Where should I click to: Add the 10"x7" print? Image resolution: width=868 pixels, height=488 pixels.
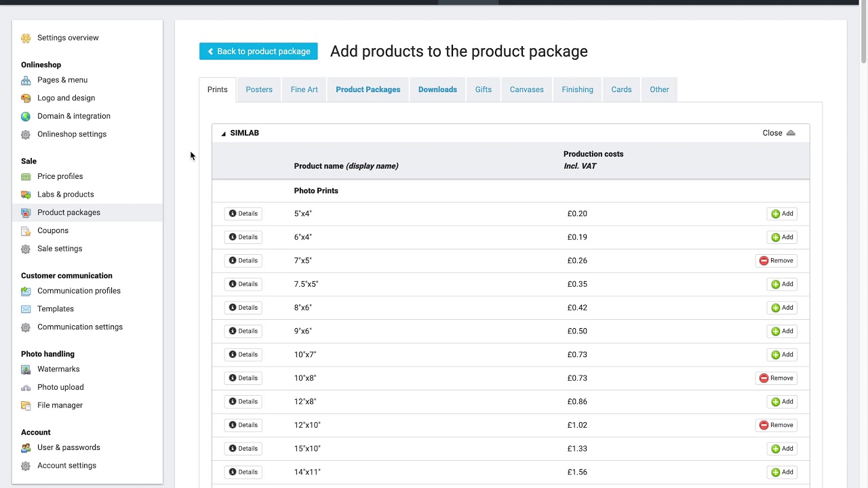(782, 354)
